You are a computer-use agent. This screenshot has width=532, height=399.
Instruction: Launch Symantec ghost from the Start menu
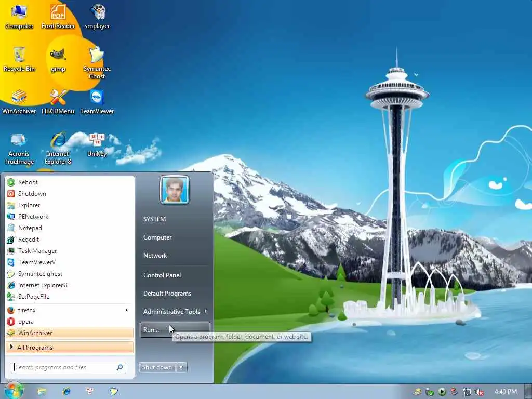tap(70, 274)
